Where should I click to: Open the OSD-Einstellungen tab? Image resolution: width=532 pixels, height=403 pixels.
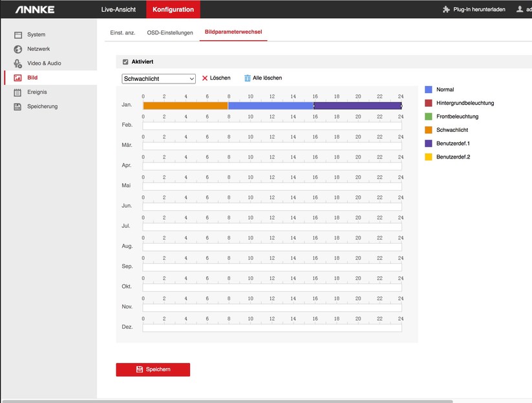pyautogui.click(x=170, y=33)
